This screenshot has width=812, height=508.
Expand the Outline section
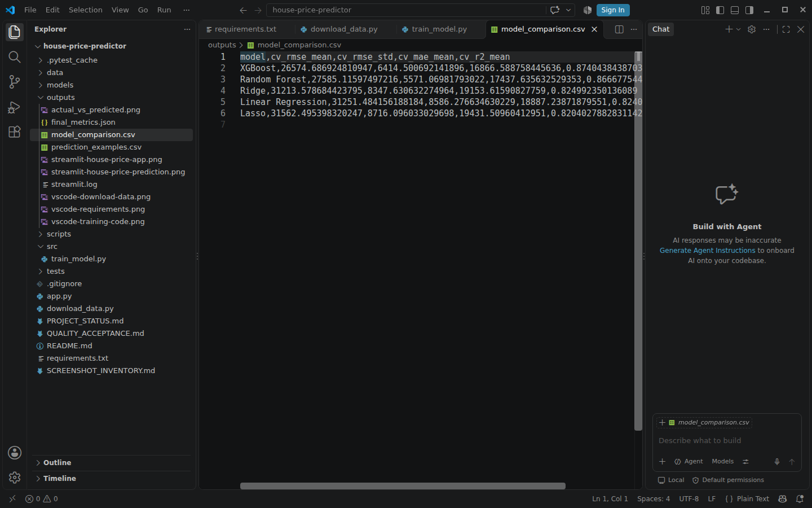pyautogui.click(x=111, y=463)
